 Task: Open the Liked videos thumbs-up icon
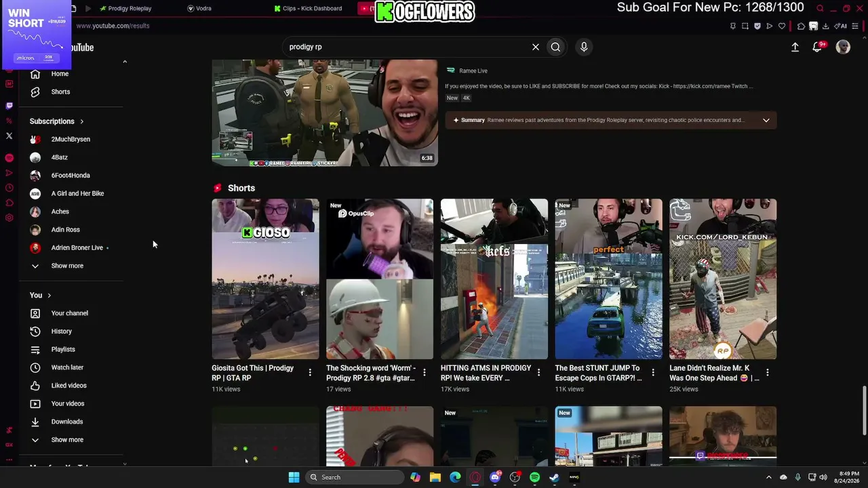(x=35, y=386)
